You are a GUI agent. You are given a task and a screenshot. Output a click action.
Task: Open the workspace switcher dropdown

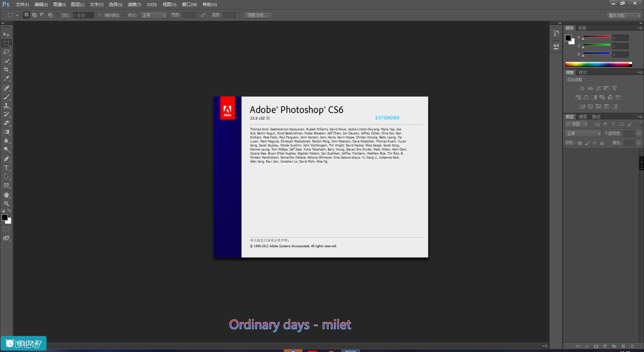pos(624,15)
